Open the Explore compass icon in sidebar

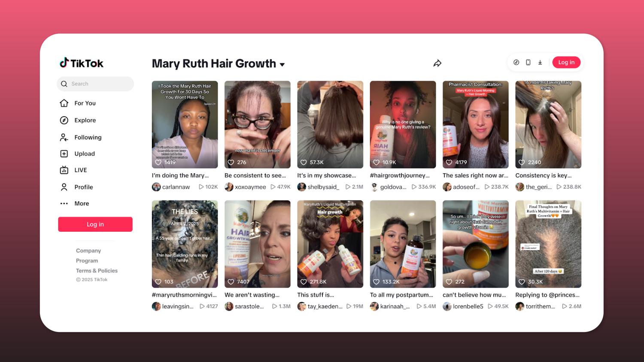click(x=64, y=120)
